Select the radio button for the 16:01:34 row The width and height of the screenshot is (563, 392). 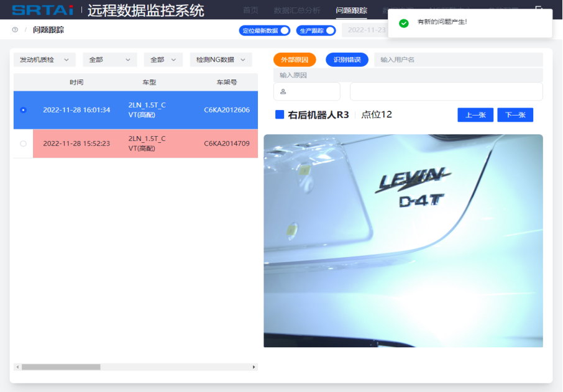(x=24, y=110)
